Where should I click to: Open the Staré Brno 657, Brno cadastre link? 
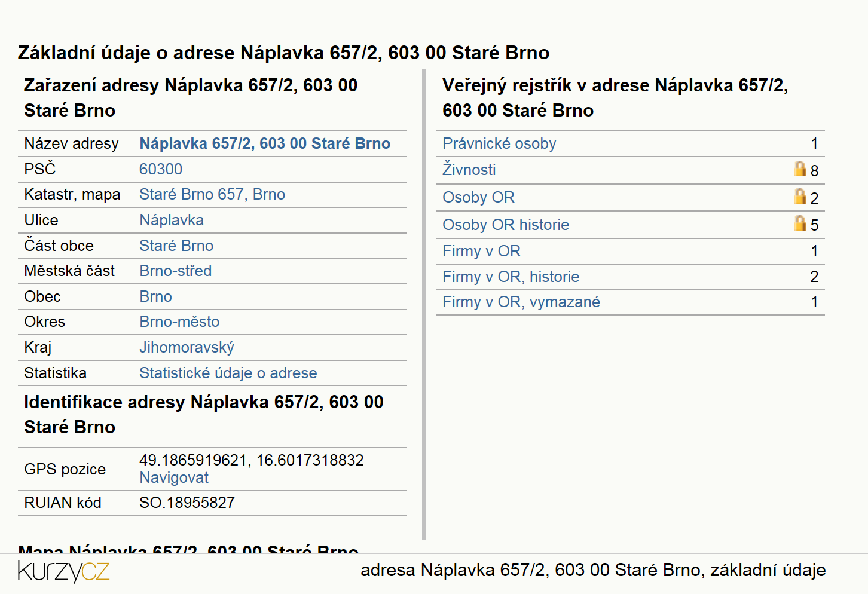click(x=212, y=194)
